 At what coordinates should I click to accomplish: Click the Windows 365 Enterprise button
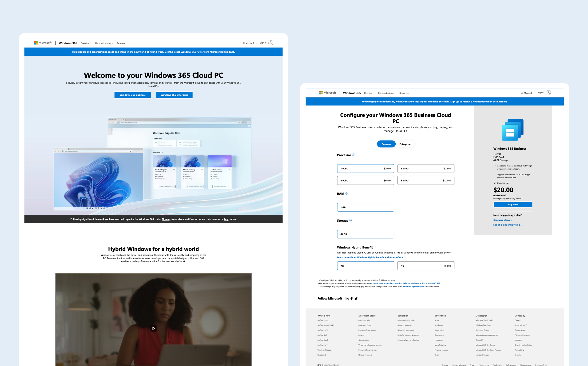coord(174,95)
